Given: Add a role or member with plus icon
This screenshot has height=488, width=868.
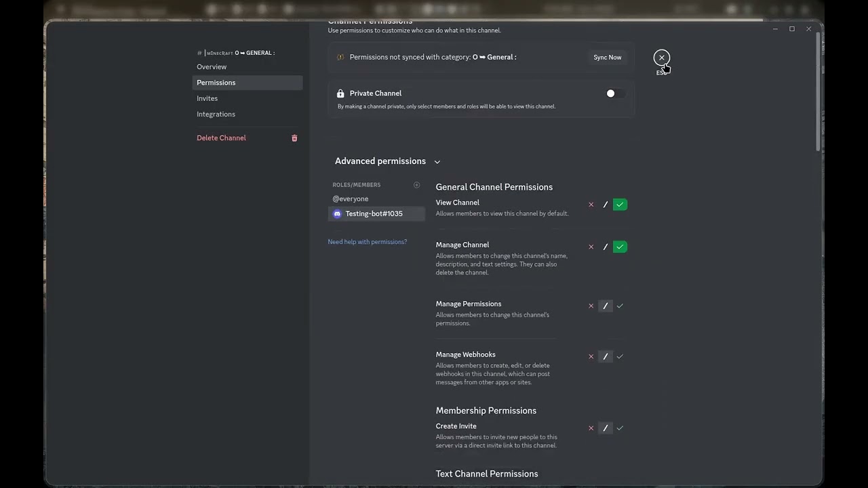Looking at the screenshot, I should 416,184.
